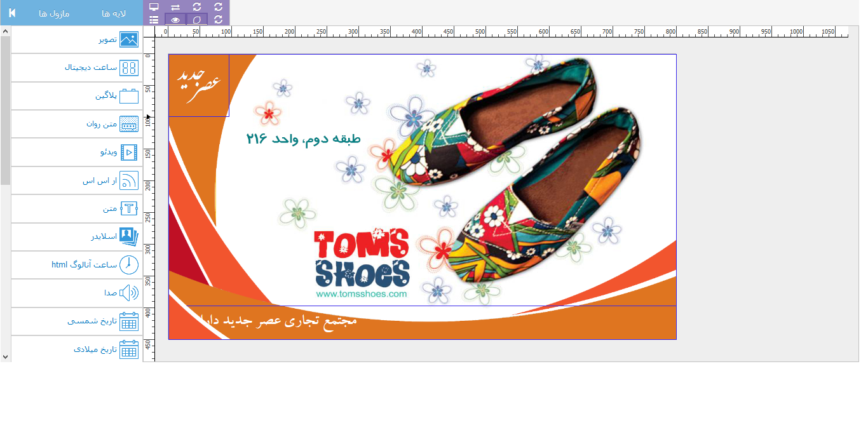Switch to the لایه ها tab
Screen dimensions: 868x425
[x=114, y=13]
